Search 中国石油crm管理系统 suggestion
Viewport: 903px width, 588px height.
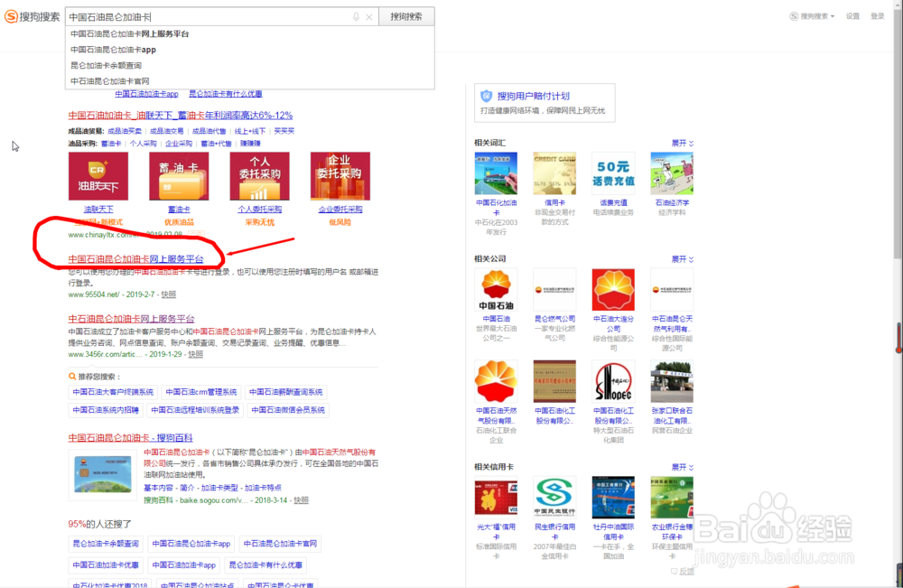tap(201, 392)
